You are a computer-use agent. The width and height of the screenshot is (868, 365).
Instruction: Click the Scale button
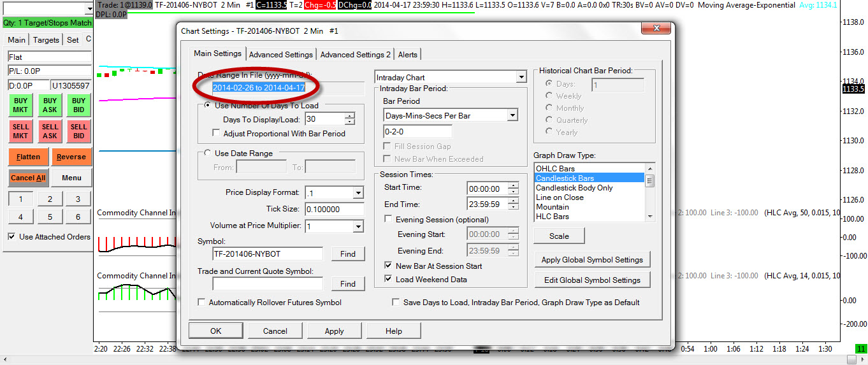(x=559, y=236)
